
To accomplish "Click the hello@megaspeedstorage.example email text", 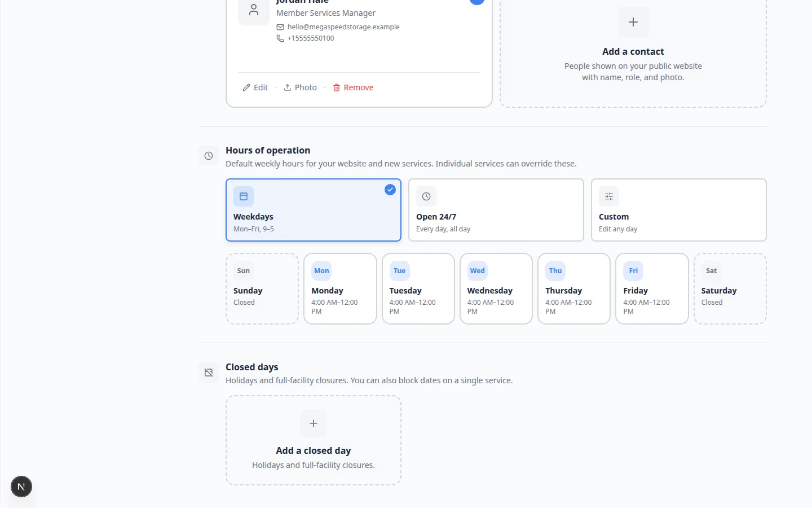I will coord(343,27).
